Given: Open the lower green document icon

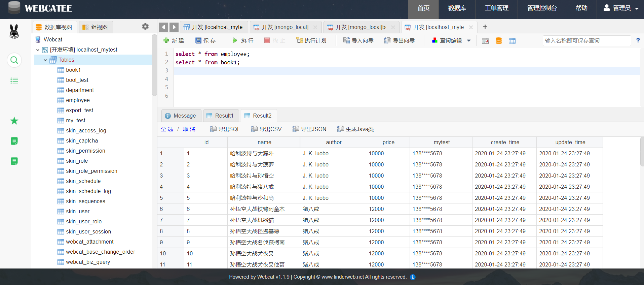Looking at the screenshot, I should point(14,161).
